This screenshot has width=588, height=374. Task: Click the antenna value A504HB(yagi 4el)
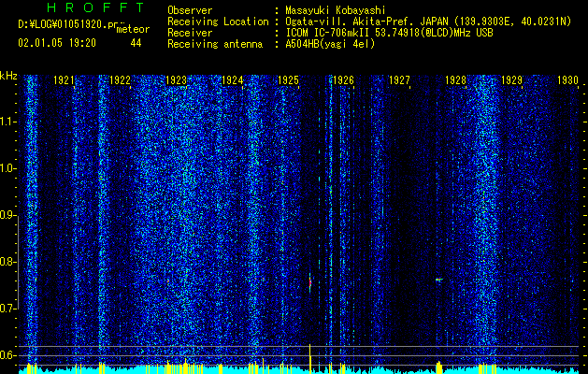pyautogui.click(x=330, y=44)
